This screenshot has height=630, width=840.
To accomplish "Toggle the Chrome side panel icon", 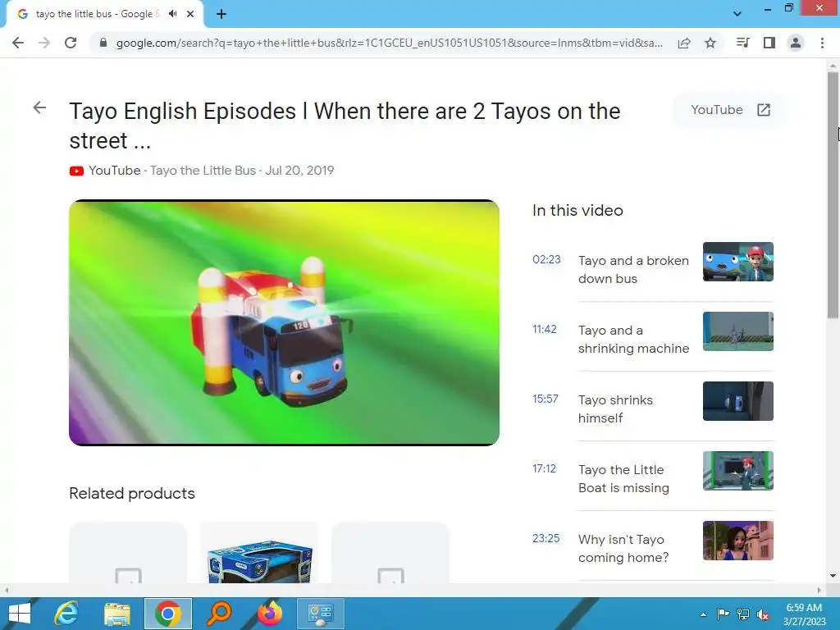I will [769, 43].
